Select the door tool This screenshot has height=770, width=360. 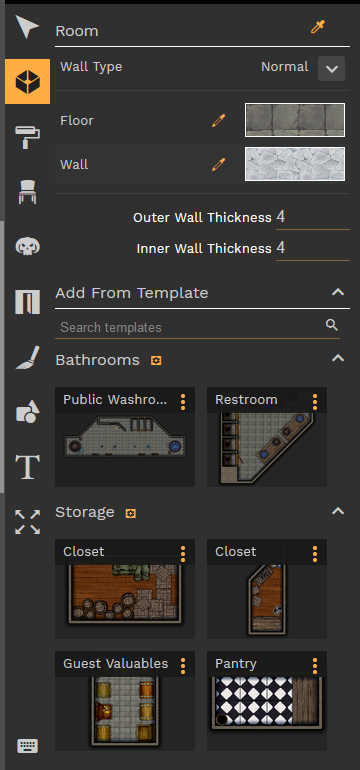28,302
